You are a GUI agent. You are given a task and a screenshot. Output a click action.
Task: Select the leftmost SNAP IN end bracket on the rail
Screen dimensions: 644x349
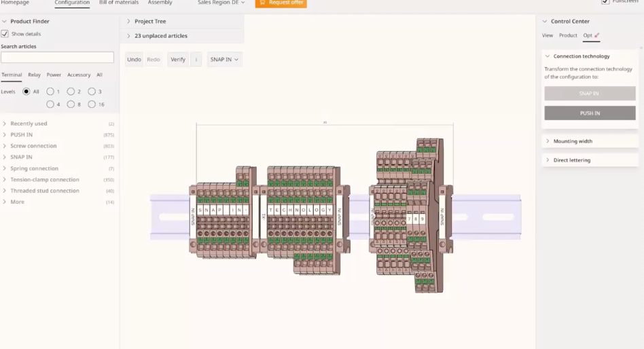(x=193, y=217)
